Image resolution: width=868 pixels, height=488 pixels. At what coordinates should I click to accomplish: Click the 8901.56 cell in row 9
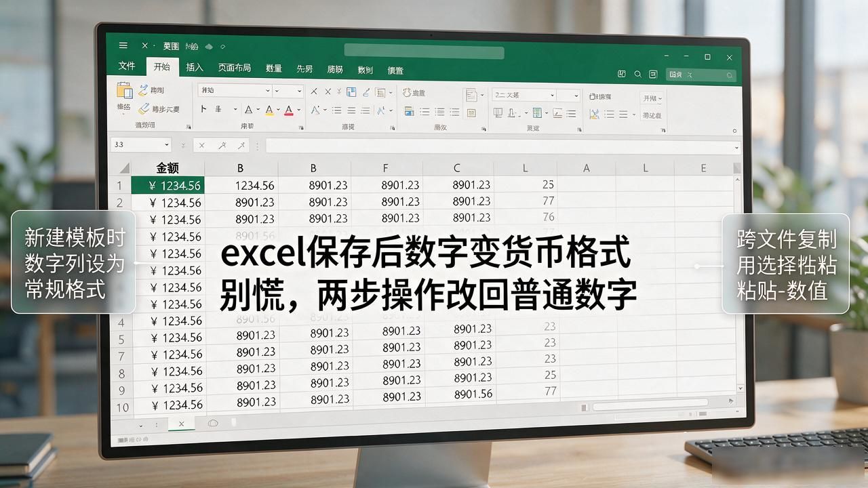461,394
